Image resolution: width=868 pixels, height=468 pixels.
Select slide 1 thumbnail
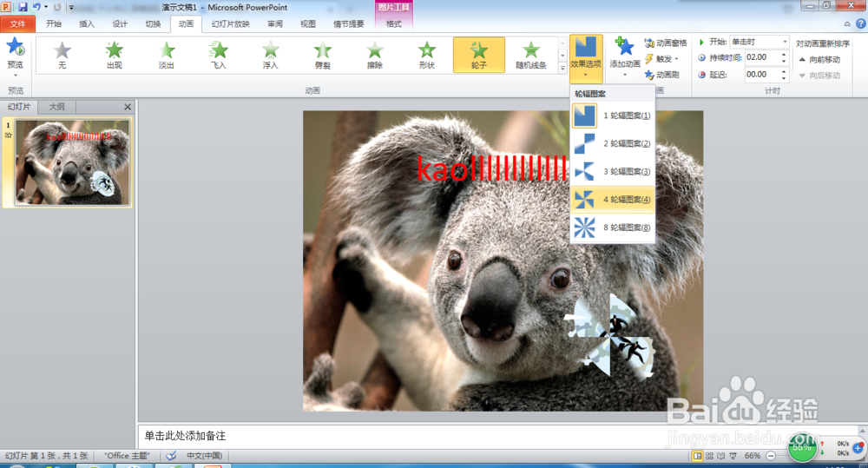(72, 163)
